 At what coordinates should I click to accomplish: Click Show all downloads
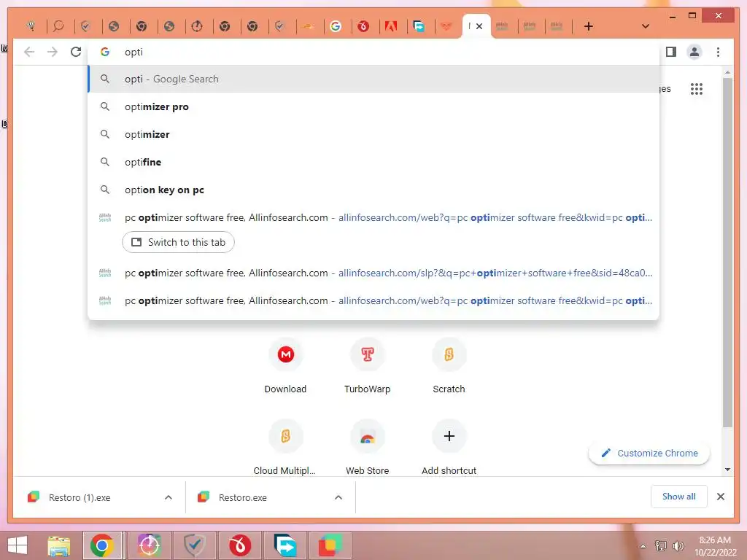(679, 496)
